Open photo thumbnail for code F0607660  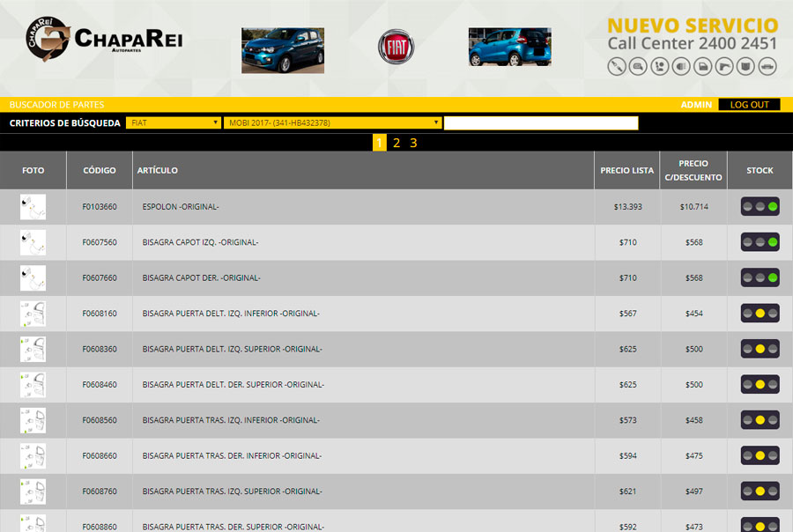(x=33, y=278)
